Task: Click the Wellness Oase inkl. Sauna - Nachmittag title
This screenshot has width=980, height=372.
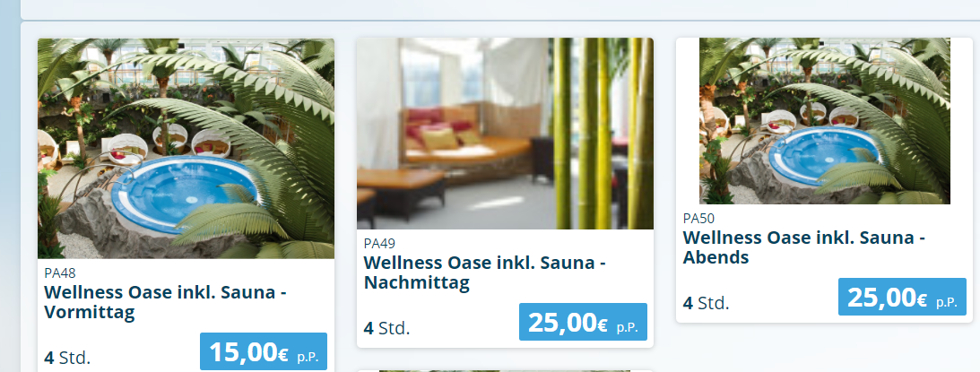Action: [484, 273]
